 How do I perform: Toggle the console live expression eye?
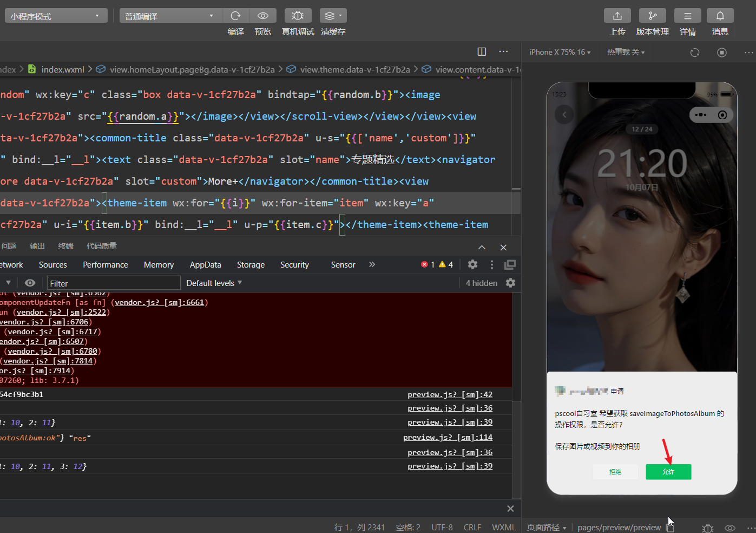(30, 283)
